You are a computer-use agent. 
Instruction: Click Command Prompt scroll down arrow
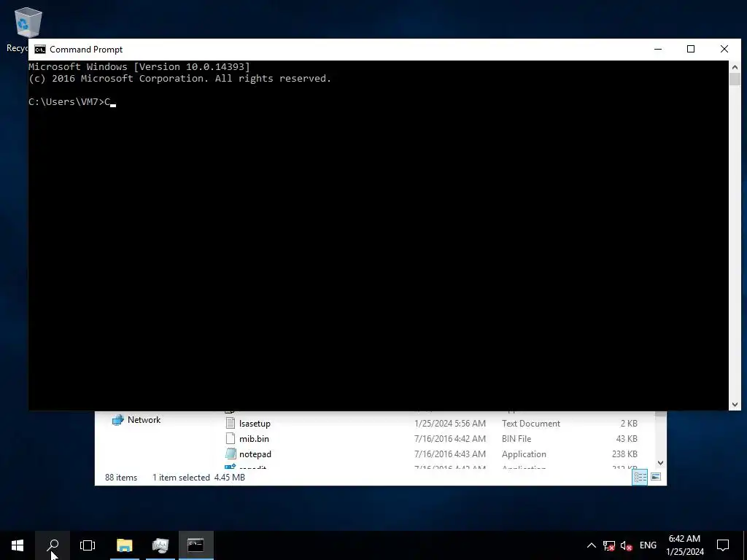point(735,405)
